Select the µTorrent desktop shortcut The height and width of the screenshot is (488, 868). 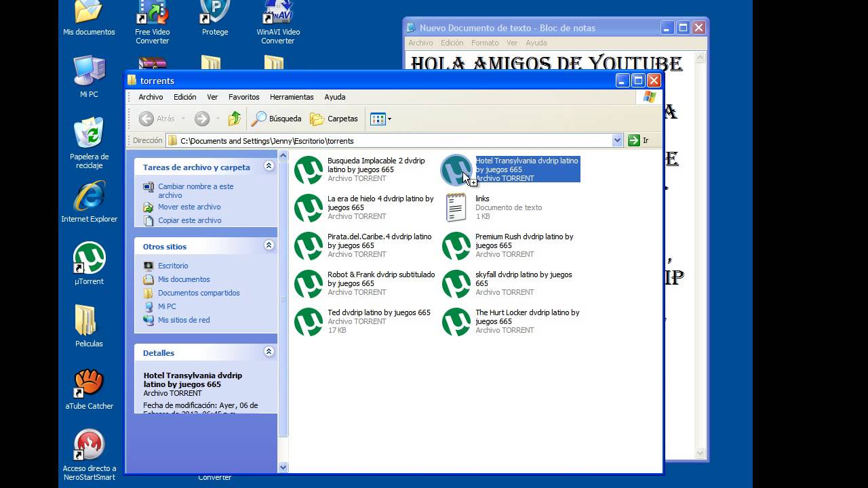89,264
